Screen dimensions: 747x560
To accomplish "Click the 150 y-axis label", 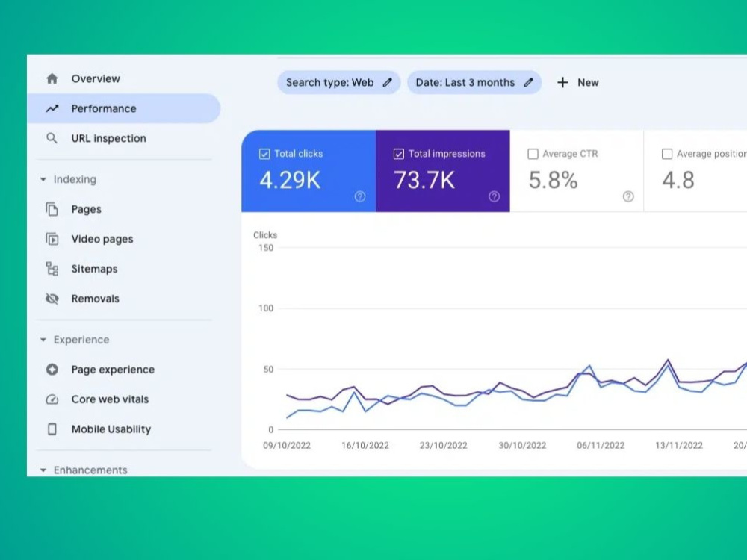I will point(266,248).
